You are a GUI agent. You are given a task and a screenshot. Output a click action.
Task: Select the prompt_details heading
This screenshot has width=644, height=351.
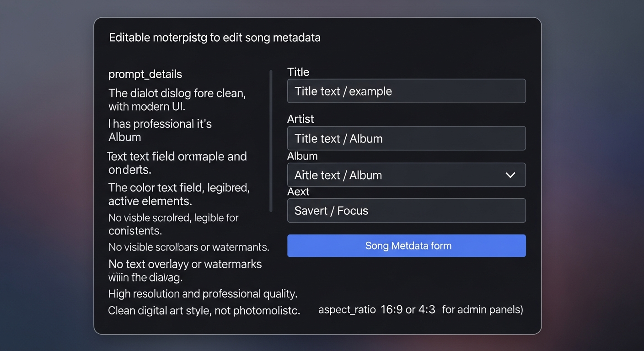pos(145,74)
